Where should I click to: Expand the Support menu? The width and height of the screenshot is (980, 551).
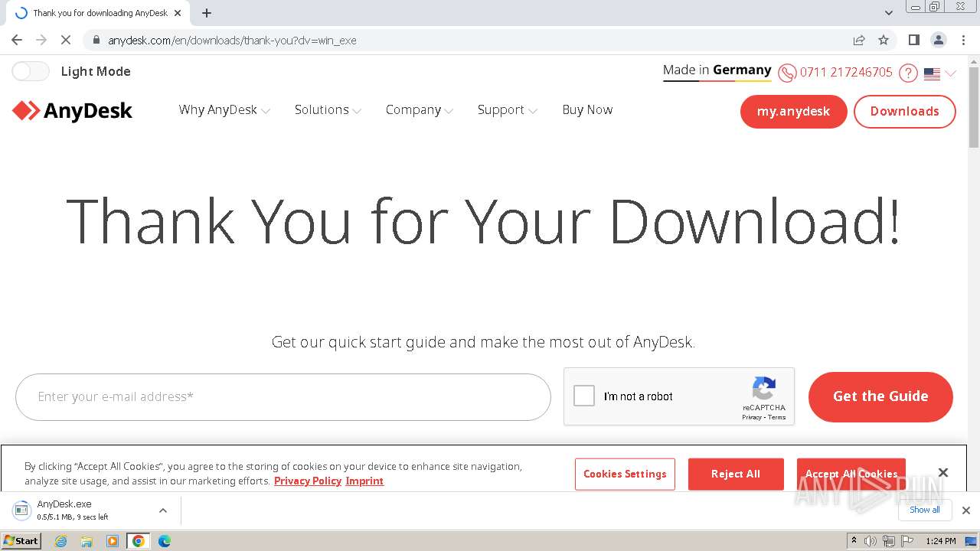(x=508, y=110)
